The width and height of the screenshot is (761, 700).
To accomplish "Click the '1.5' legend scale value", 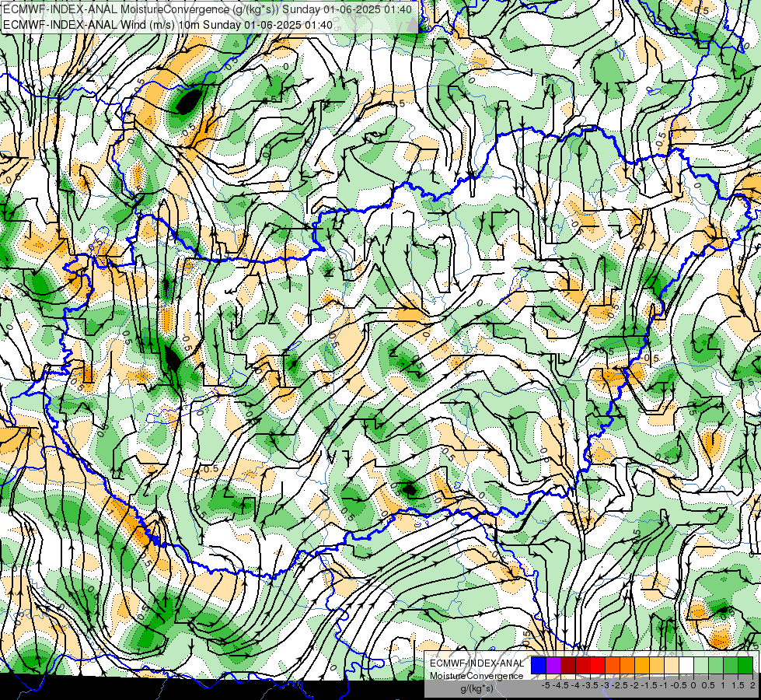I will coord(737,685).
